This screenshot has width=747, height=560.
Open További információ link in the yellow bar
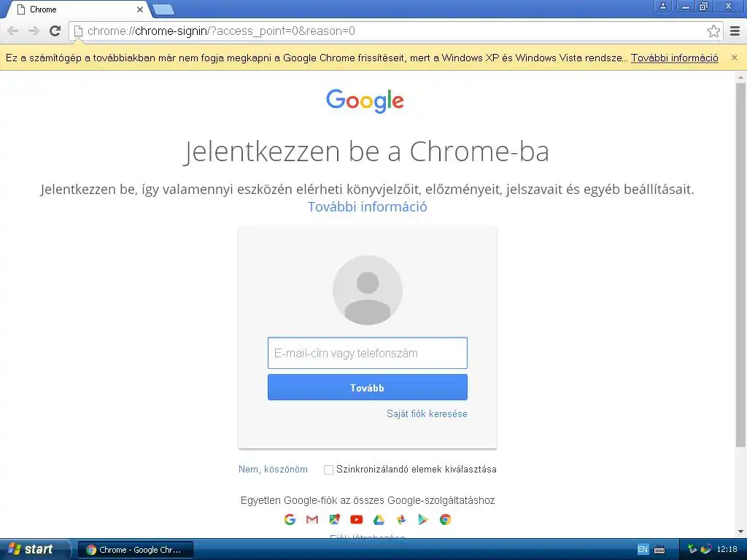click(x=675, y=58)
